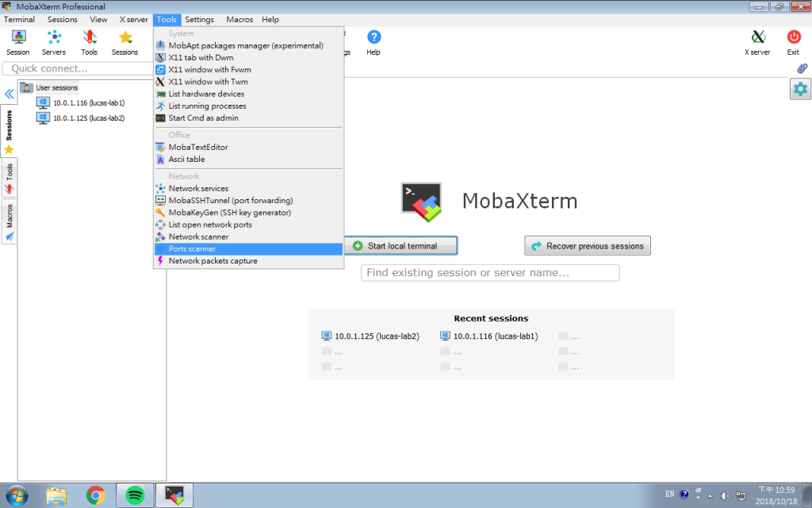Open the Sessions menu in menu bar
The width and height of the screenshot is (812, 508).
click(62, 19)
